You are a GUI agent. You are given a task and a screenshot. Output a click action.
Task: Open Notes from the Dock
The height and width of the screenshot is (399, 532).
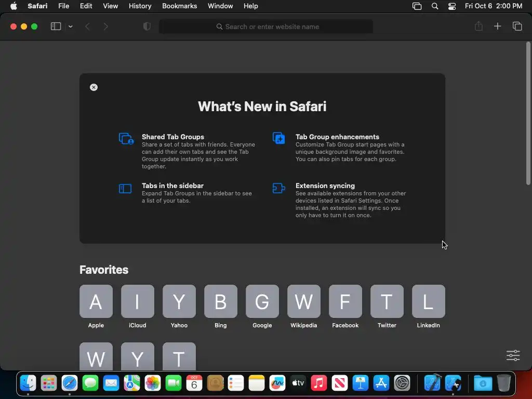pos(257,383)
